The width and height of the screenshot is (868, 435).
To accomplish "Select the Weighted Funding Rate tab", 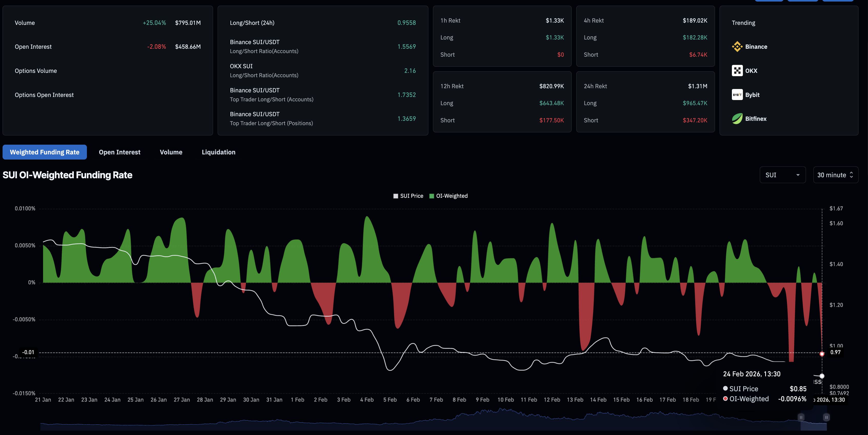I will click(x=45, y=152).
